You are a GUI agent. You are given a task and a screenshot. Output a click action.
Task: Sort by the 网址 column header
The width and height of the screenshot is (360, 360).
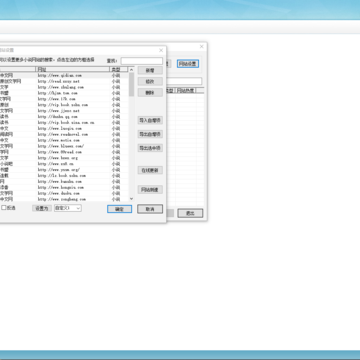[73, 69]
